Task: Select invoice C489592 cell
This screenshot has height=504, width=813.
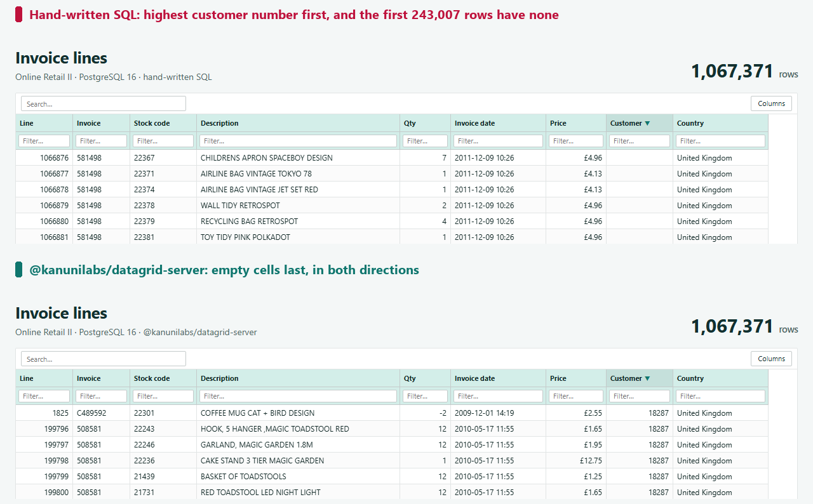Action: coord(102,413)
